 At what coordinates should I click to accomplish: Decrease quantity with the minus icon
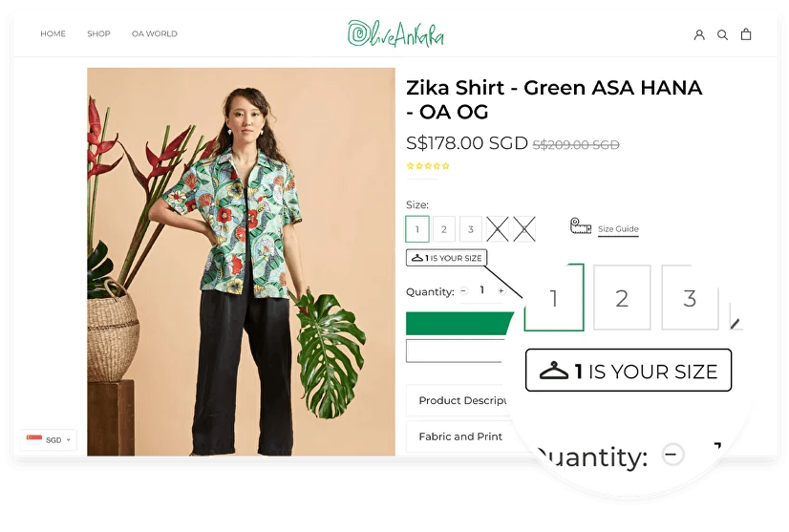tap(464, 290)
